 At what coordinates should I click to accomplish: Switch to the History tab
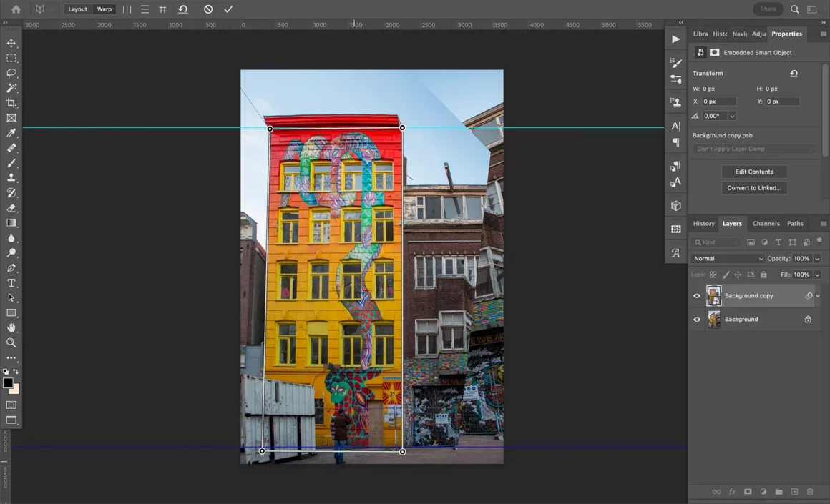tap(704, 224)
